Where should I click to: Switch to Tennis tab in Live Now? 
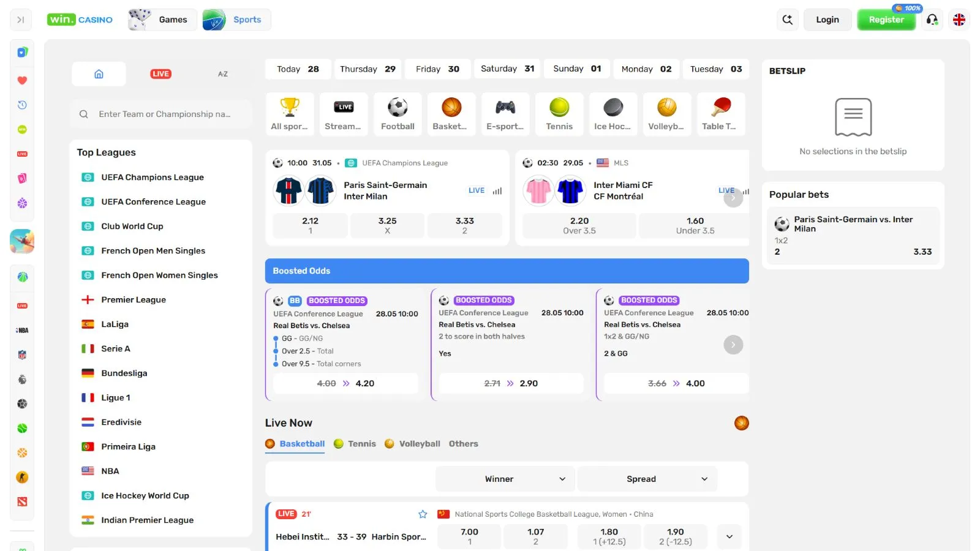point(355,444)
